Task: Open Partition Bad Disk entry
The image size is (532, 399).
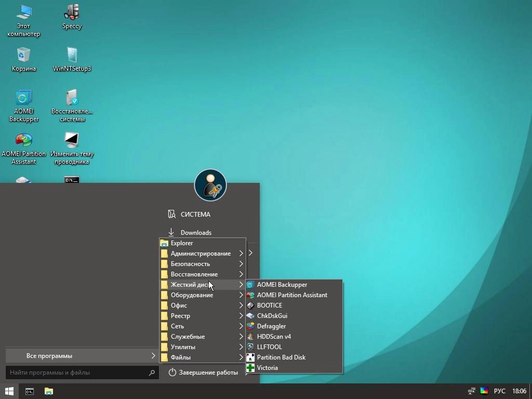Action: click(x=294, y=357)
